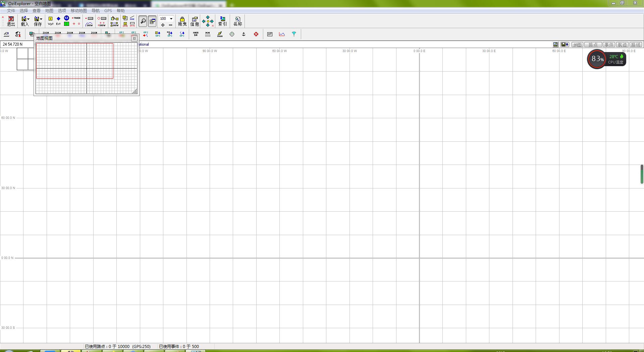The image size is (644, 352).
Task: Open the 导航 navigation menu
Action: click(x=96, y=11)
